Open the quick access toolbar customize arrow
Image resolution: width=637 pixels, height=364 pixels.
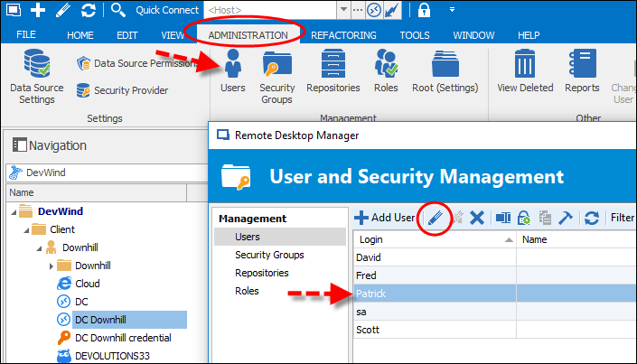click(x=452, y=10)
